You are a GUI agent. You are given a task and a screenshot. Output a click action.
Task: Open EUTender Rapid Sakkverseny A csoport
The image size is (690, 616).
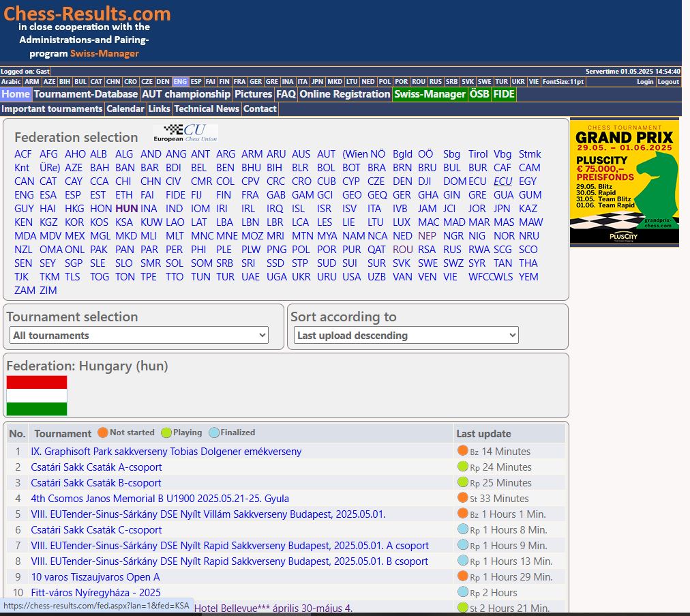[x=230, y=546]
